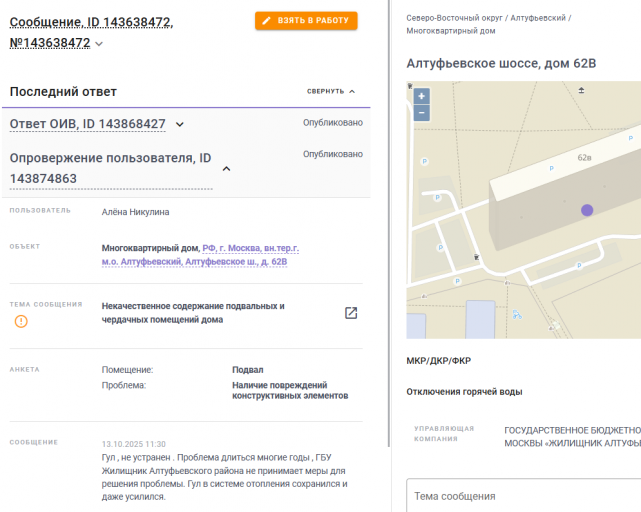Screen dimensions: 641x512
Task: Zoom out on the map
Action: (421, 113)
